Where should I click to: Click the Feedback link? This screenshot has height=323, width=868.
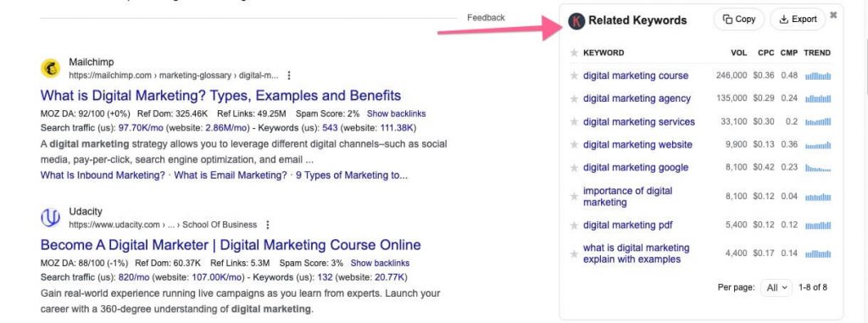coord(486,18)
